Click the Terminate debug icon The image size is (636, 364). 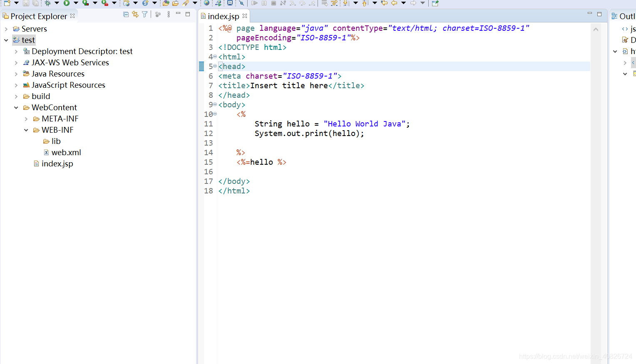point(273,3)
